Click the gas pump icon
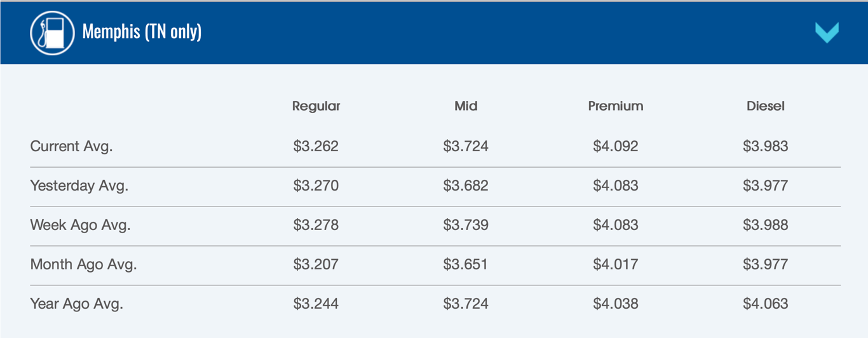 coord(52,32)
